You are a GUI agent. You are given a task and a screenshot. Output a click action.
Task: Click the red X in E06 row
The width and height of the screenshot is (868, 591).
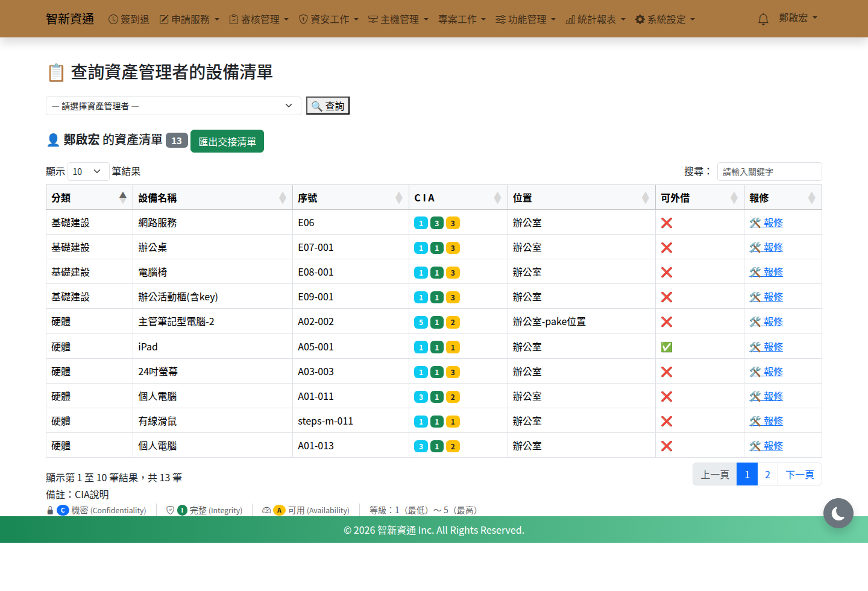(x=667, y=223)
